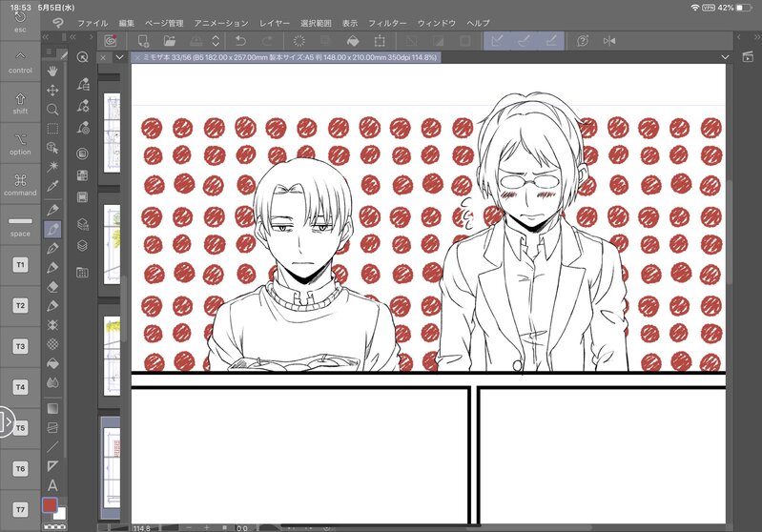
Task: Expand the toolbar save options stepper arrows
Action: [x=216, y=41]
